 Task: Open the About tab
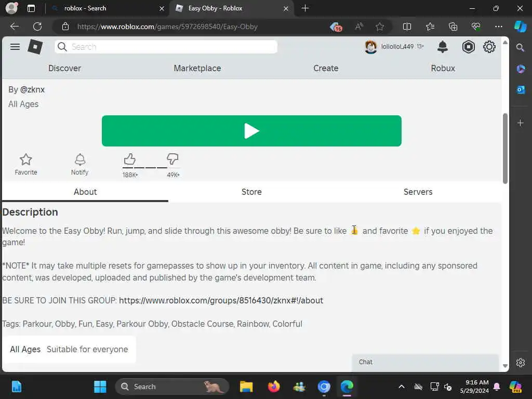click(85, 192)
